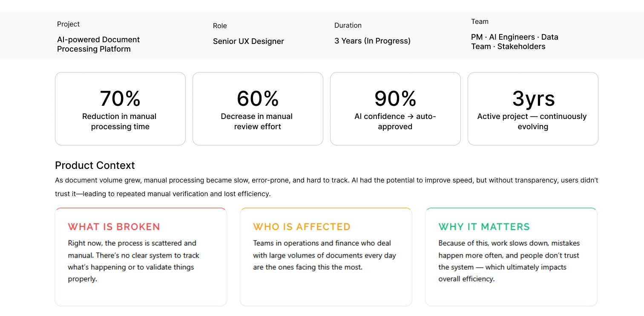The width and height of the screenshot is (644, 316).
Task: Click the body text under Who Is Affected
Action: click(324, 255)
